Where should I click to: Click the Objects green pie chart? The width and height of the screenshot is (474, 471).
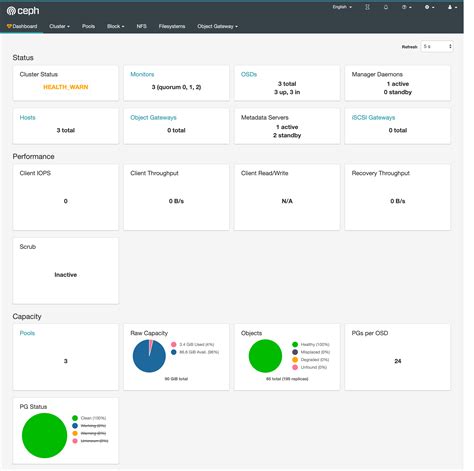(265, 356)
